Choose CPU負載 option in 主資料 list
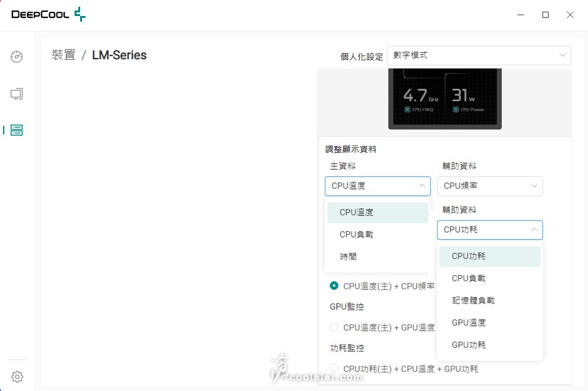This screenshot has width=588, height=391. pyautogui.click(x=378, y=234)
